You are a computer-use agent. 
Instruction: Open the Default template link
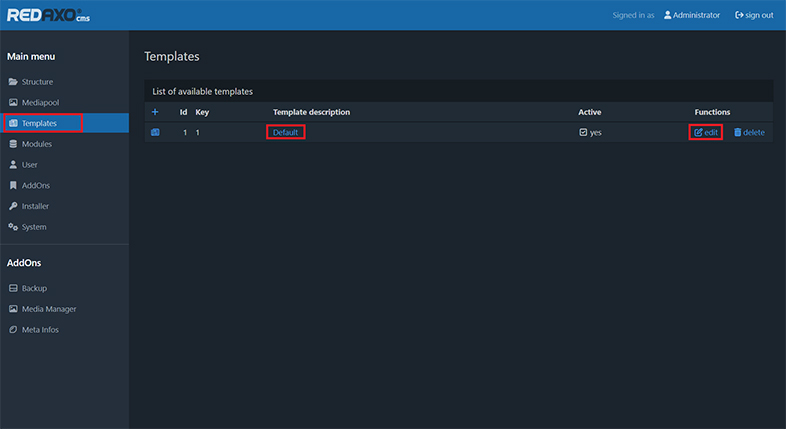[x=285, y=132]
